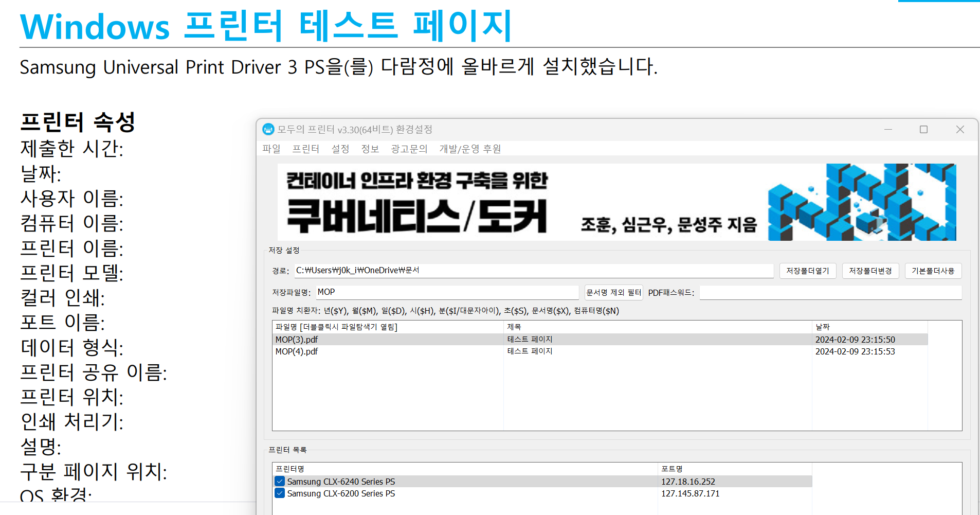Click date 2024-02-09 23:15:50 cell
This screenshot has height=515, width=980.
tap(855, 340)
